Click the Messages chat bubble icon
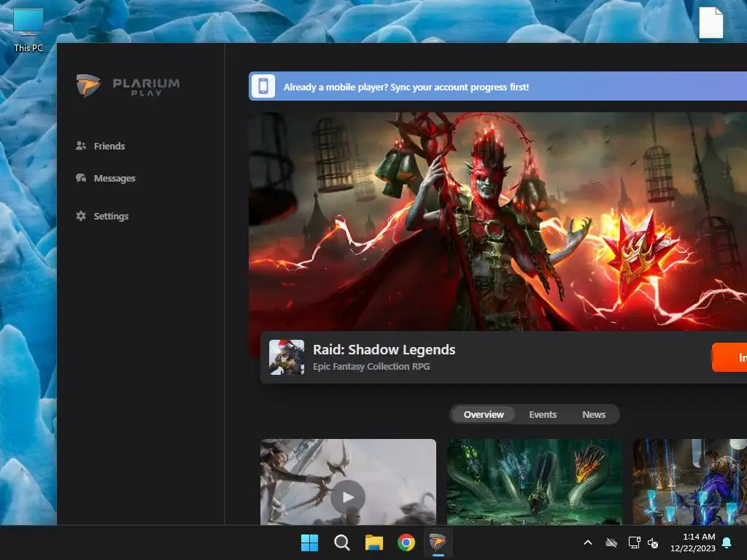The height and width of the screenshot is (560, 747). coord(81,178)
